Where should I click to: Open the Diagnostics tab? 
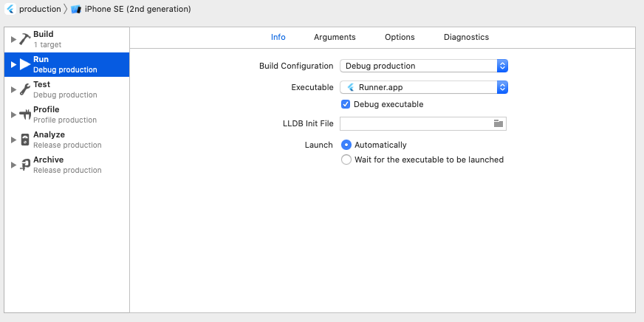(x=466, y=37)
